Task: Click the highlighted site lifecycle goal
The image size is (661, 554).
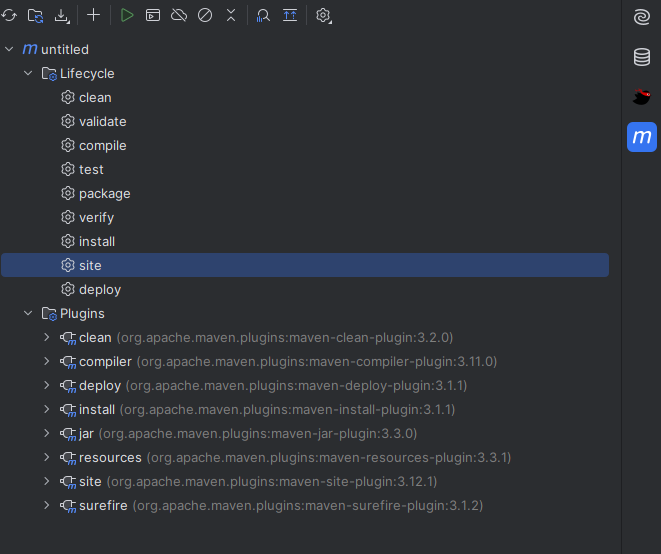Action: [305, 265]
